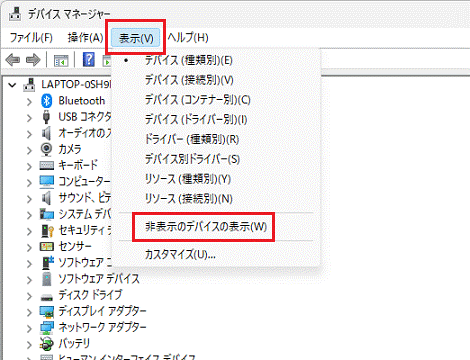Expand the コンピューター category
The width and height of the screenshot is (470, 360).
29,183
